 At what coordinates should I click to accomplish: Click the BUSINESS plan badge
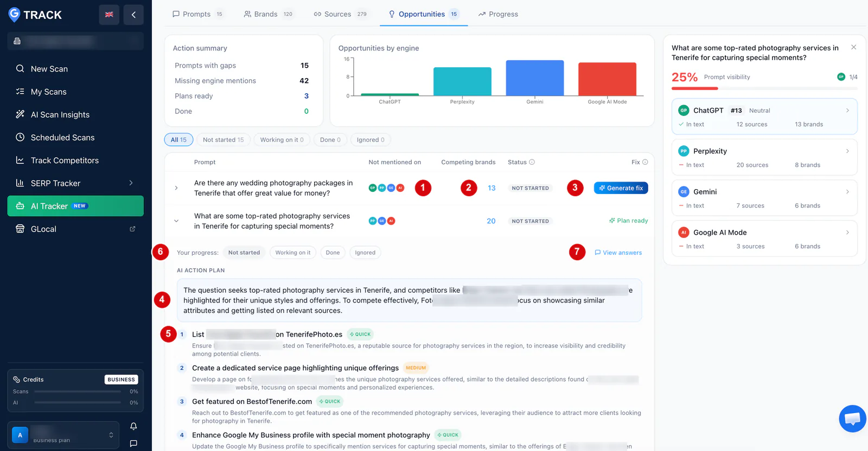(122, 379)
